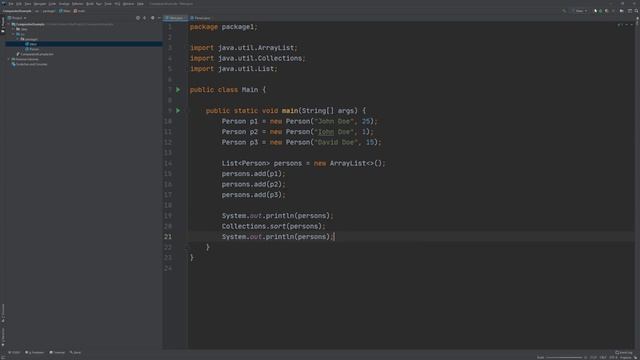This screenshot has height=360, width=640.
Task: Toggle the Project side tab
Action: pyautogui.click(x=3, y=24)
